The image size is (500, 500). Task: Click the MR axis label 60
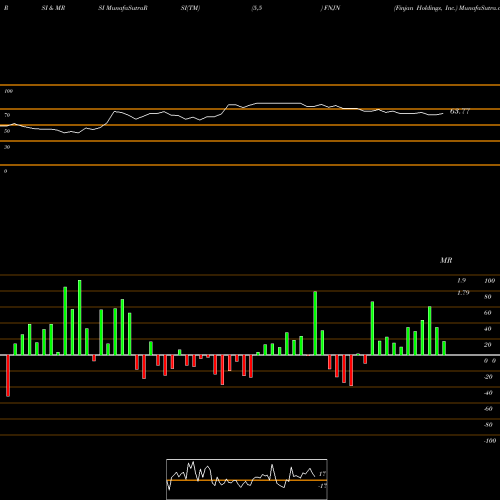coord(488,313)
